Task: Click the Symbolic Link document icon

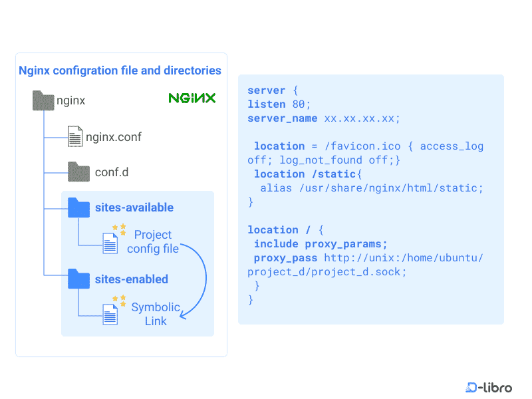Action: pyautogui.click(x=109, y=313)
